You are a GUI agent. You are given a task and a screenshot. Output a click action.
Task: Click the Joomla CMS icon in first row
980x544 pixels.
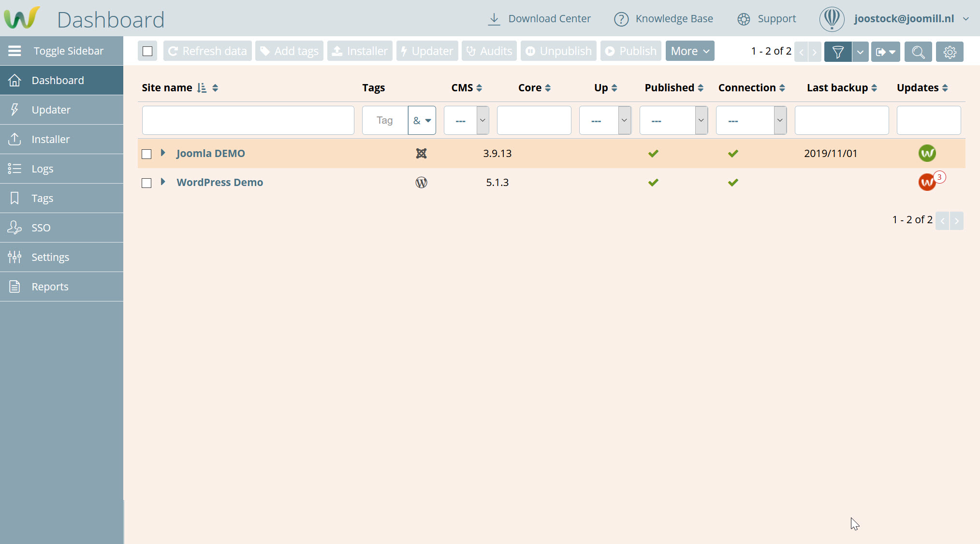click(421, 153)
